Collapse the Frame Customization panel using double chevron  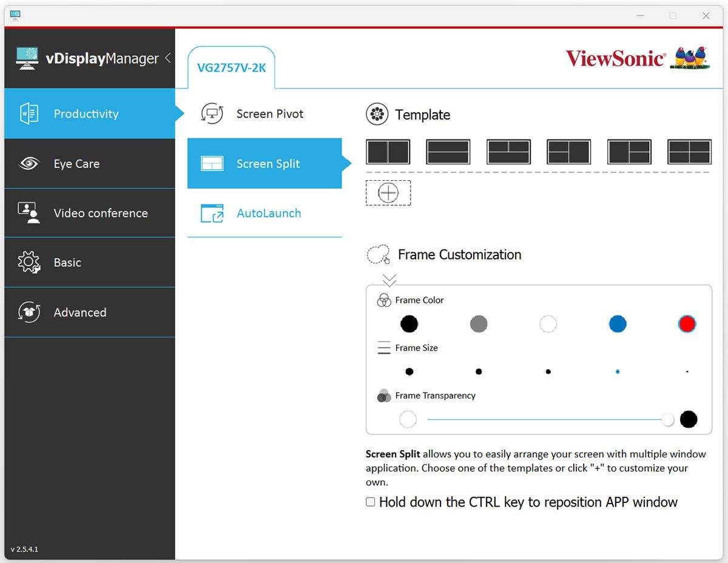(389, 280)
